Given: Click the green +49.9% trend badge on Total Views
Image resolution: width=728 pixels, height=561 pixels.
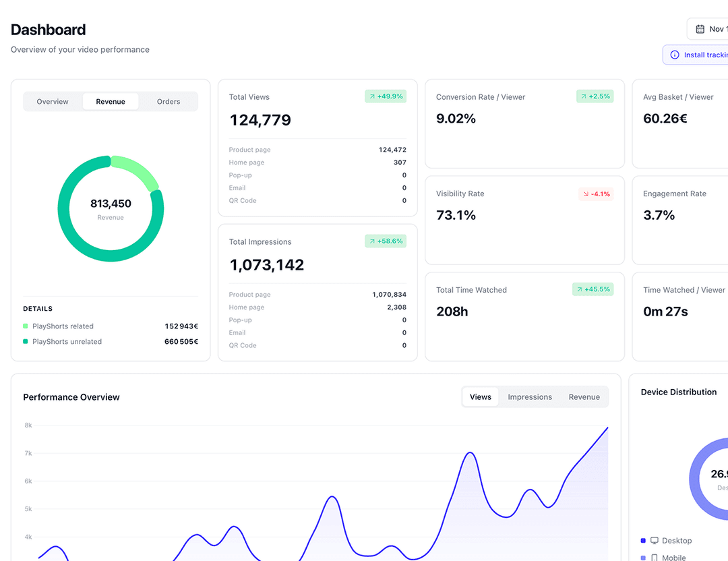Looking at the screenshot, I should click(386, 96).
